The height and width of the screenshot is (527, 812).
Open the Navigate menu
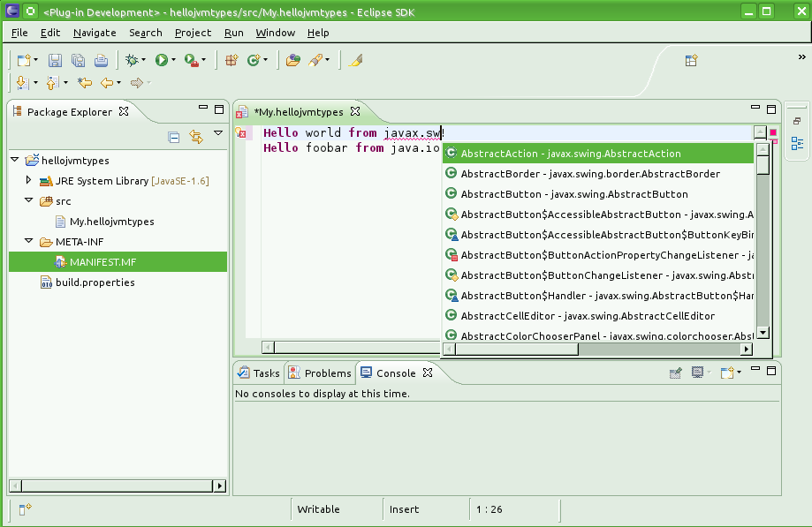point(95,33)
